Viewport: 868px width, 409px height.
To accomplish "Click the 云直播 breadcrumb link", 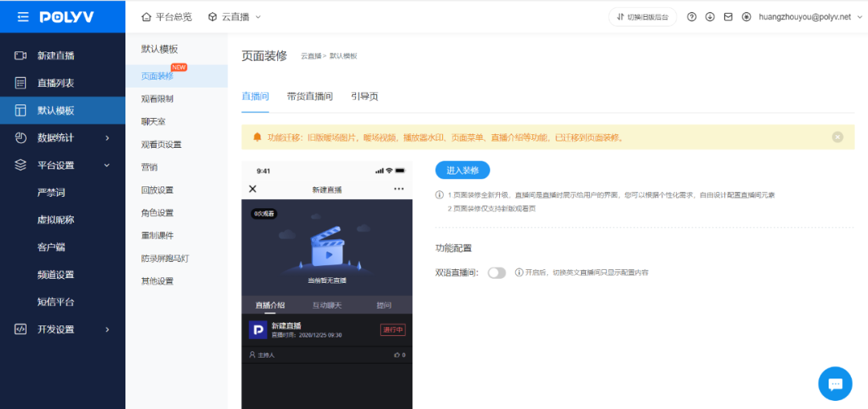I will pos(311,56).
